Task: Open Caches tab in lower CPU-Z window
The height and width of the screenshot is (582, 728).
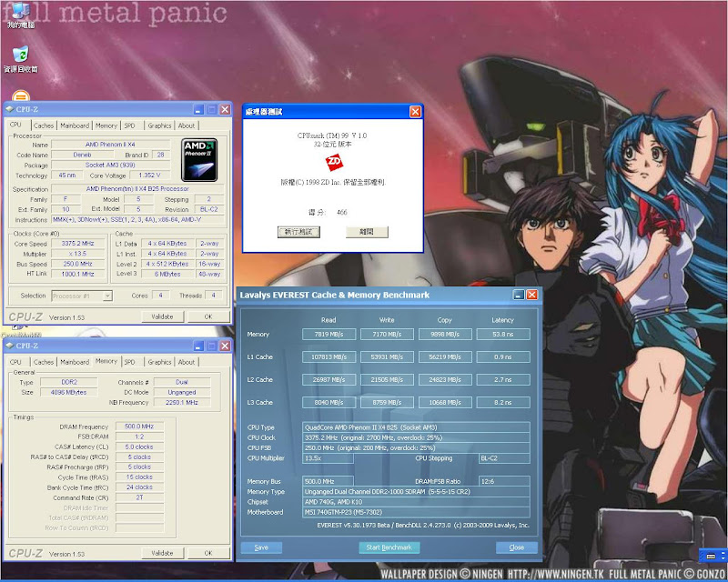Action: point(44,362)
